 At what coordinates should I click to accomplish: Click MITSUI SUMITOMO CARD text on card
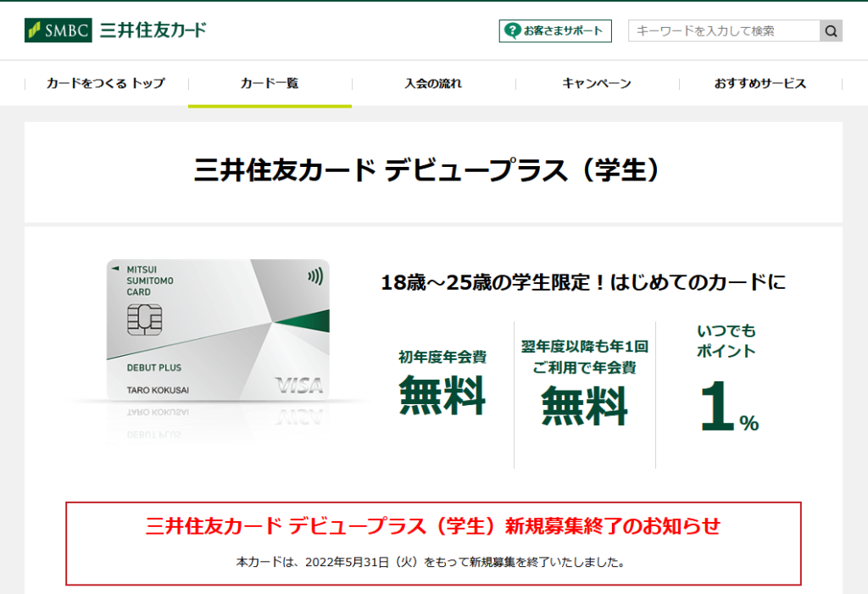click(149, 280)
